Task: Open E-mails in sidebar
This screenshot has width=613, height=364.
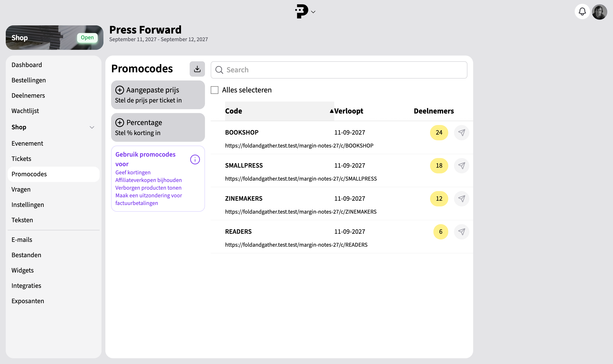Action: point(22,240)
